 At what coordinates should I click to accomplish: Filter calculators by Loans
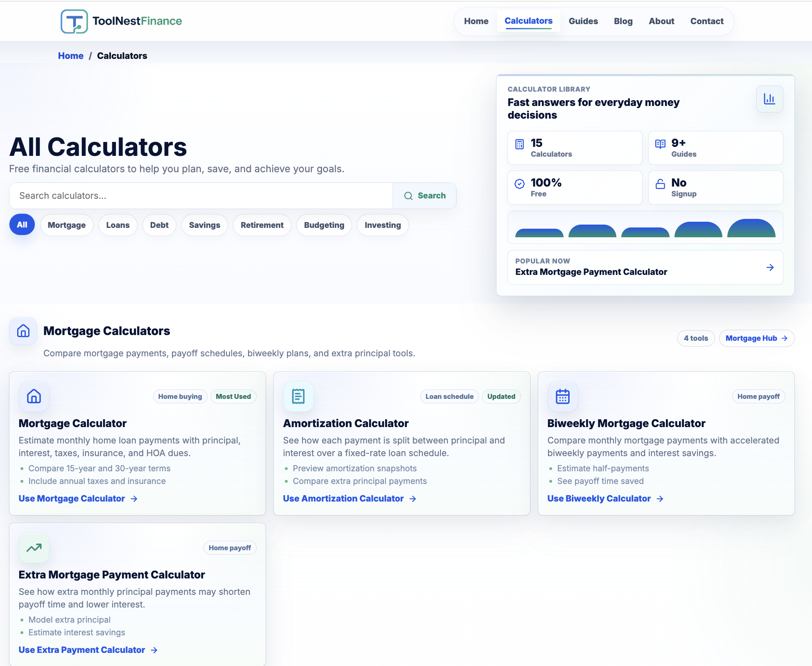click(x=118, y=225)
